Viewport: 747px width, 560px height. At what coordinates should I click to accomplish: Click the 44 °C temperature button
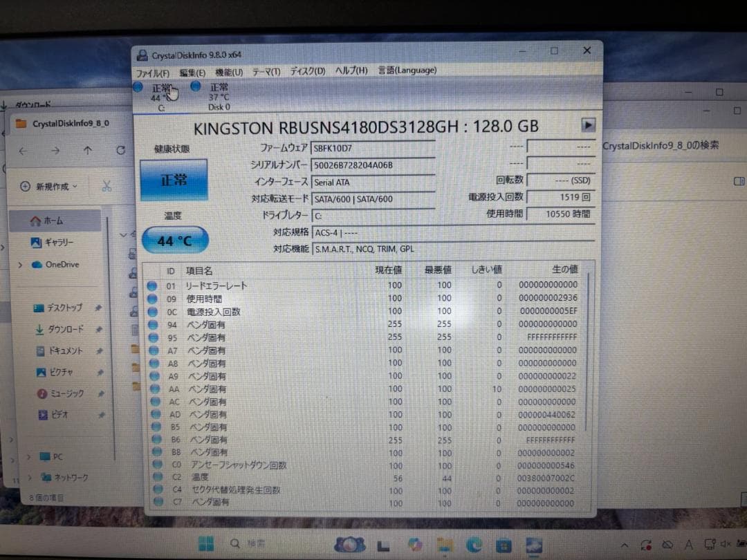(x=175, y=241)
